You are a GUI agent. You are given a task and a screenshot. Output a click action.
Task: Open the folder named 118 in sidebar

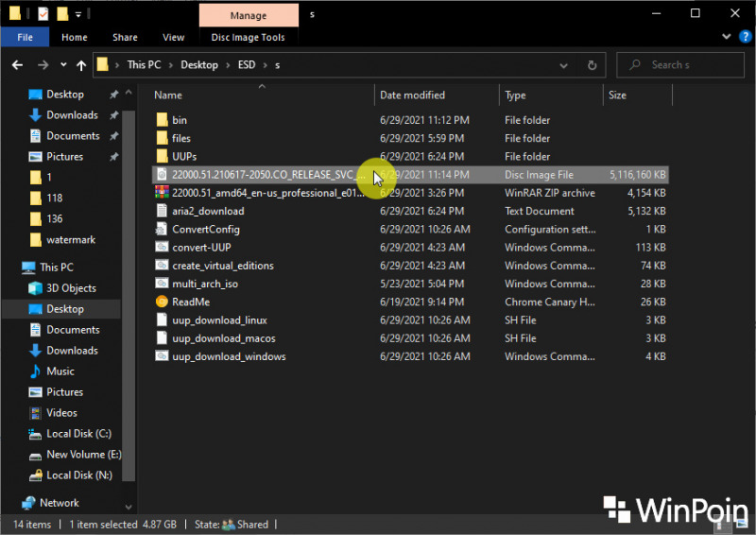(x=54, y=198)
